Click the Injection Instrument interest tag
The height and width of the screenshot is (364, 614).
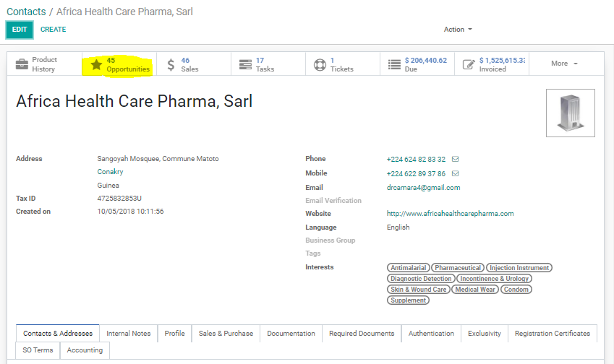519,268
